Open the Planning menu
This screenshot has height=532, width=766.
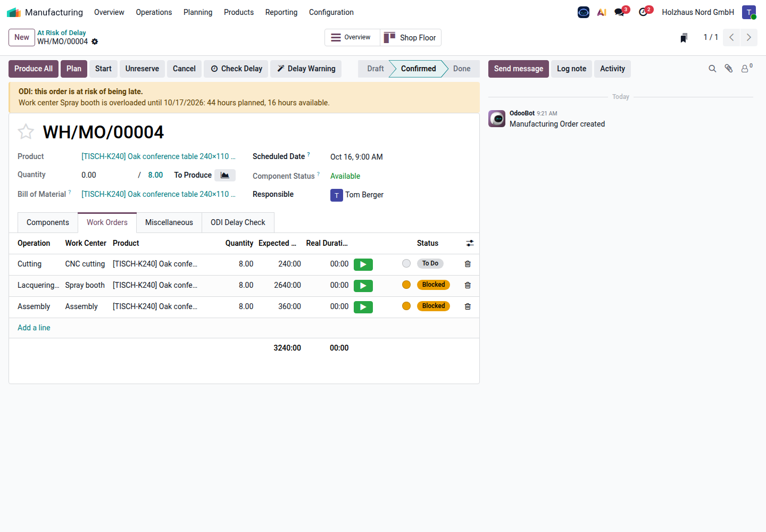coord(198,12)
